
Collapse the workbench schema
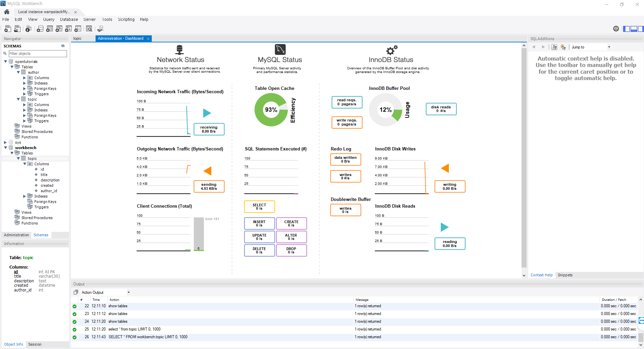click(5, 148)
